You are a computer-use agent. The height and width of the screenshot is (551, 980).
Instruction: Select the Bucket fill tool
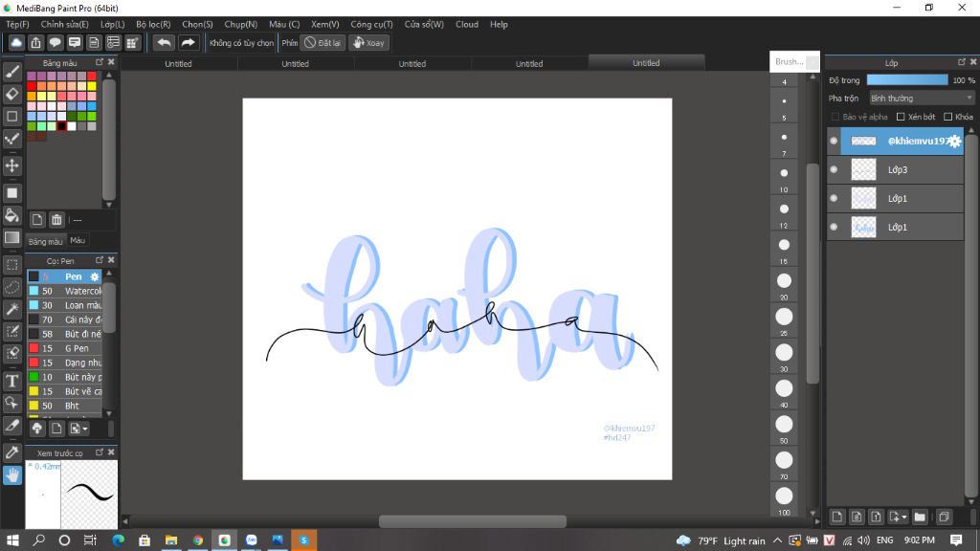click(x=11, y=215)
